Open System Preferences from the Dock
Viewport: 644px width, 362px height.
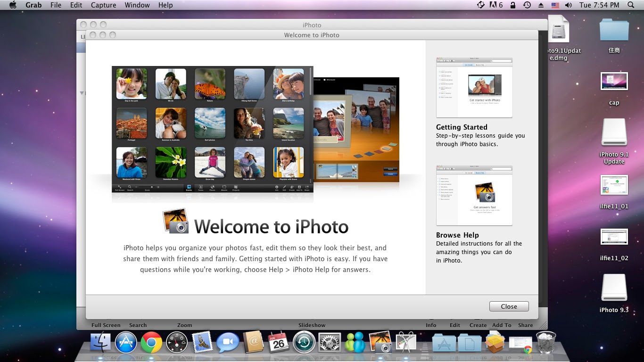(330, 343)
